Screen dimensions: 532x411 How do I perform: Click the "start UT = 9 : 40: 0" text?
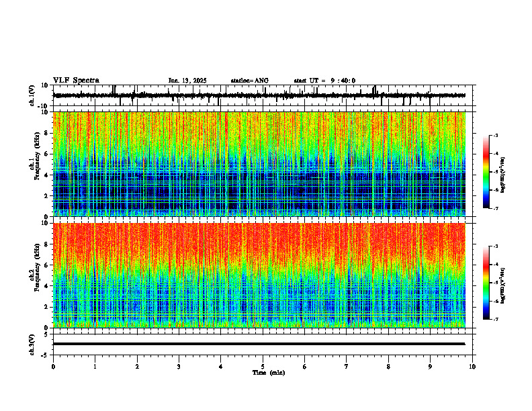click(x=324, y=81)
